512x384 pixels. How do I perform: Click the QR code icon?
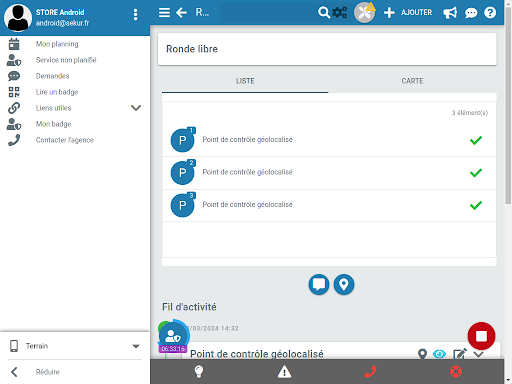click(x=14, y=92)
